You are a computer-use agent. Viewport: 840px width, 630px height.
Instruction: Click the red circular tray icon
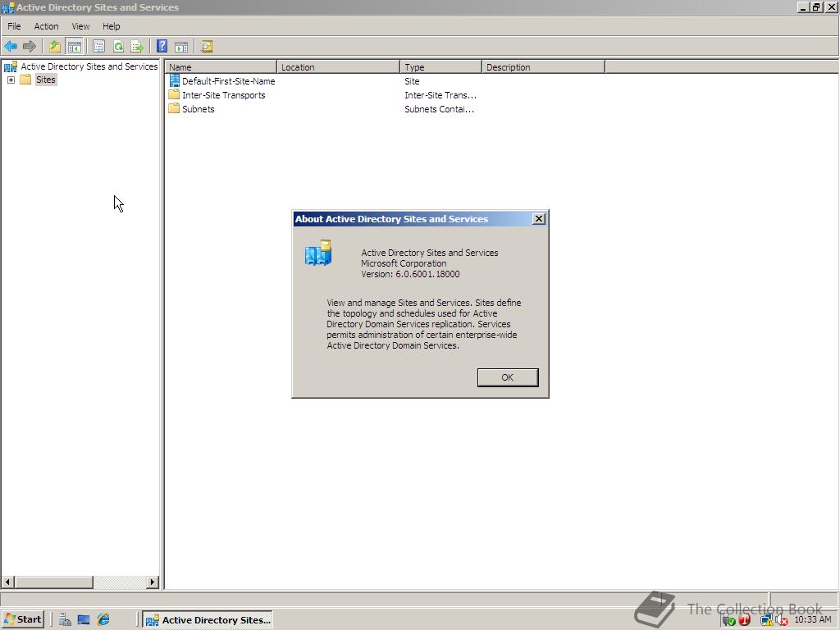click(x=745, y=620)
